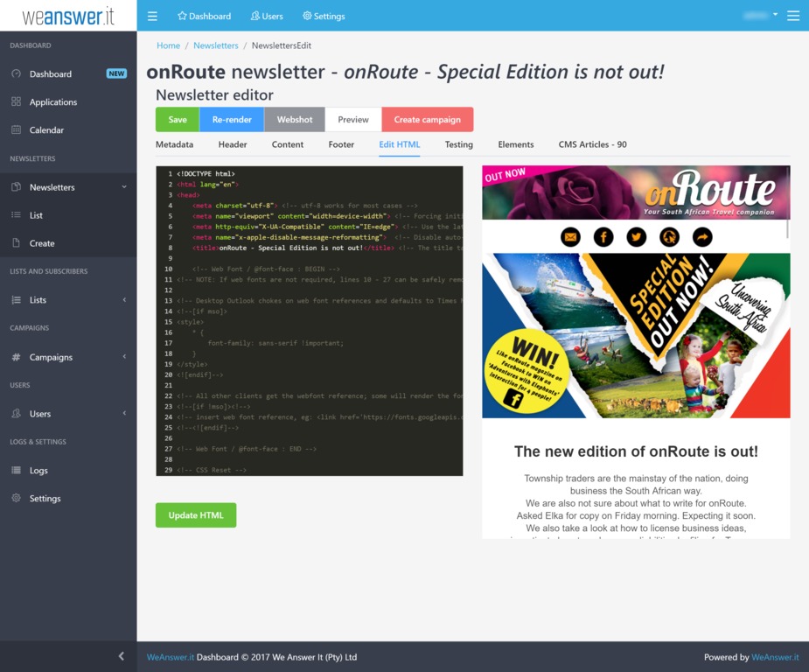Open the Calendar from sidebar
Screen dimensions: 809x672
point(46,130)
